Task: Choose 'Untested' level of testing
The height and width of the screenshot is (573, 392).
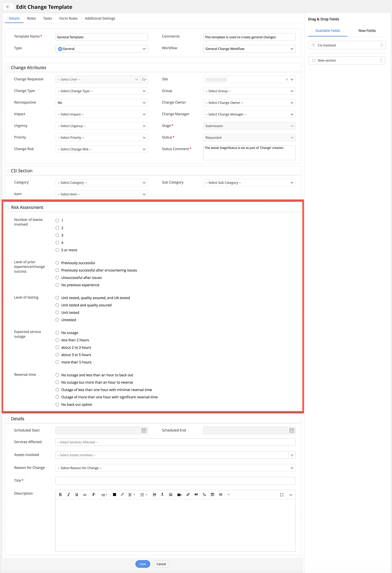Action: (57, 320)
